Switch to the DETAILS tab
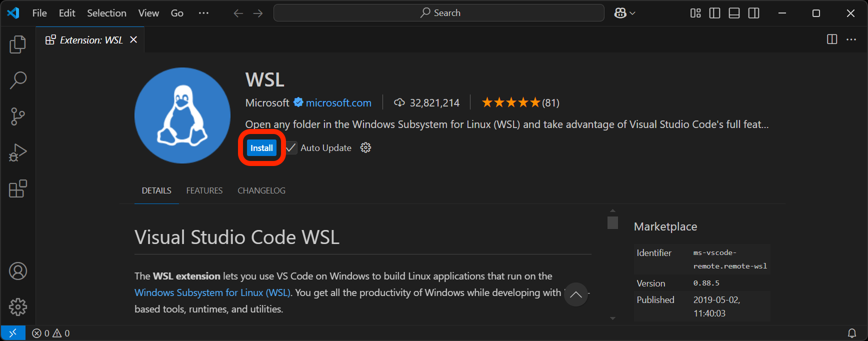This screenshot has width=868, height=341. click(x=156, y=190)
